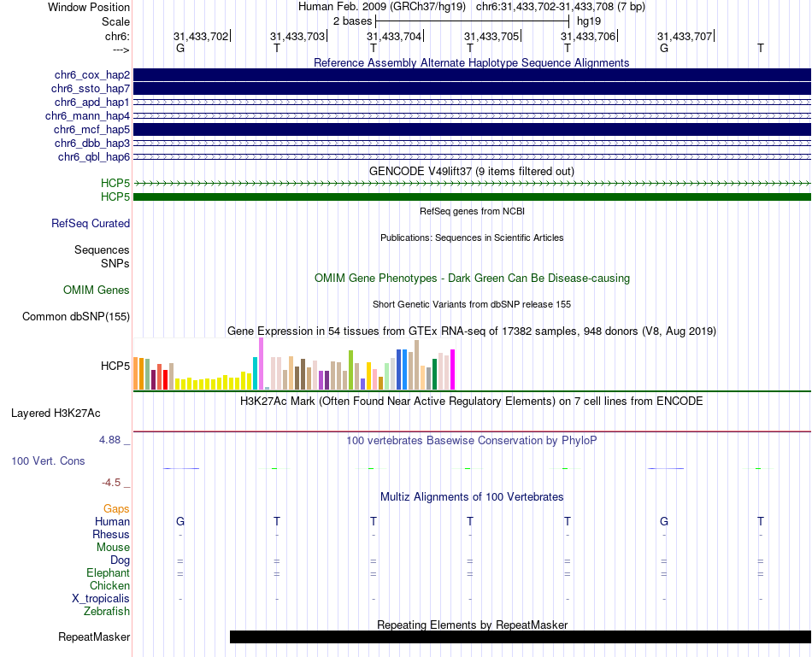Select the chr6_apd_hap1 label
The height and width of the screenshot is (657, 812).
92,102
